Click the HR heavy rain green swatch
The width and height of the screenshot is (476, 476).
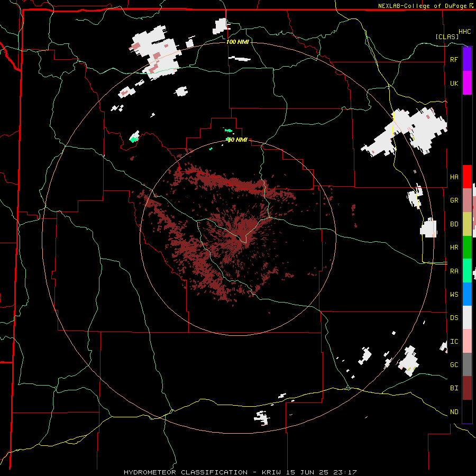[467, 248]
